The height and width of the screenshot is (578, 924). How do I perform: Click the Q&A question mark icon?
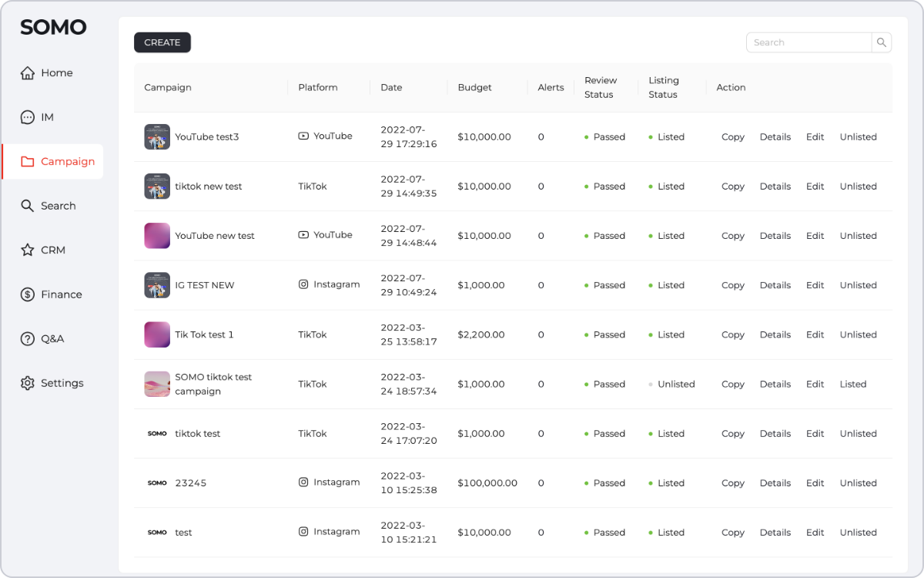28,339
